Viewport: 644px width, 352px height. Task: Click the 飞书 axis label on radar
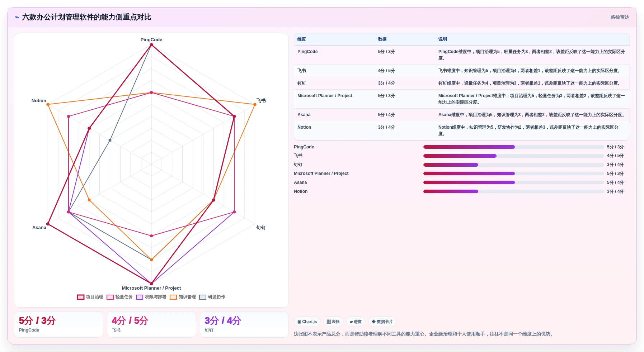pos(261,101)
